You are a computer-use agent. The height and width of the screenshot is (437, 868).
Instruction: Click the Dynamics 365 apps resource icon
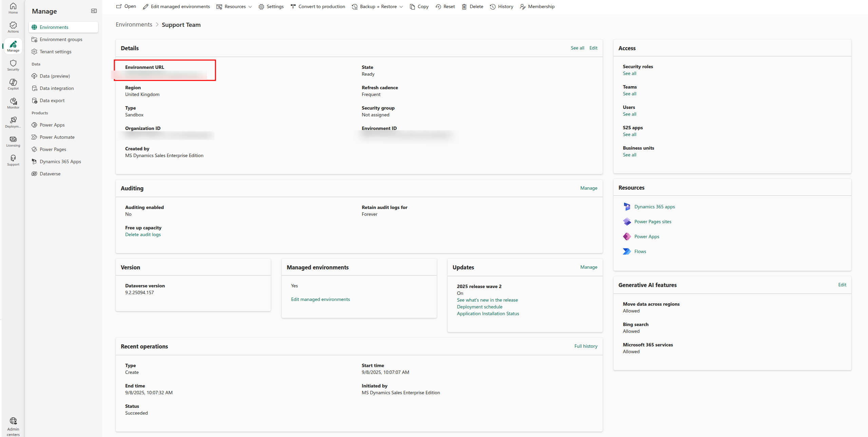point(627,207)
